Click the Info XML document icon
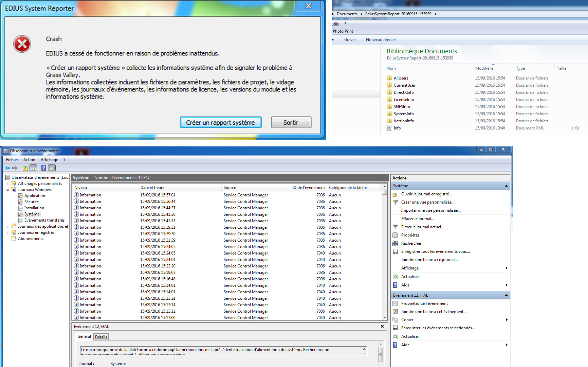 coord(390,128)
